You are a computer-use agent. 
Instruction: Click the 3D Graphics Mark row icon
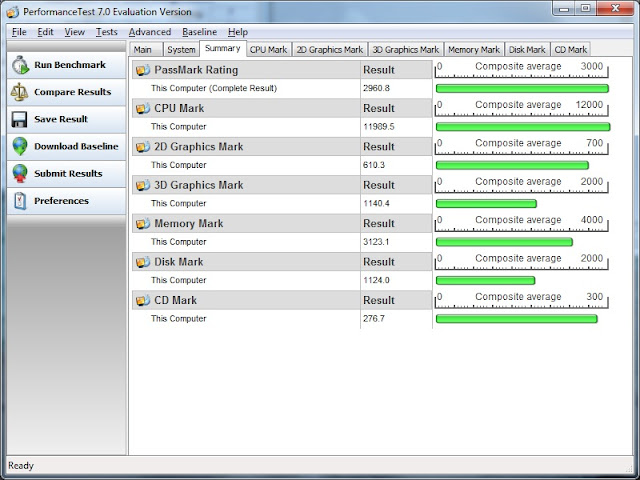143,185
